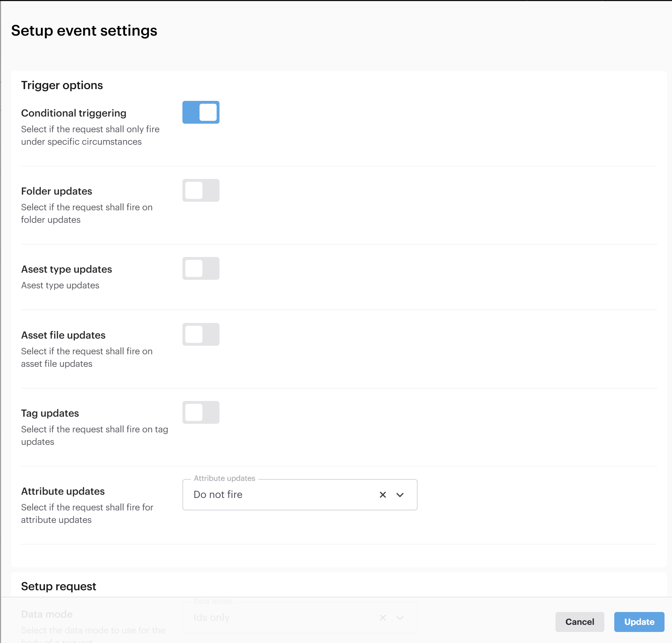Screen dimensions: 672x643
Task: Expand the Attribute updates chevron arrow
Action: 400,495
